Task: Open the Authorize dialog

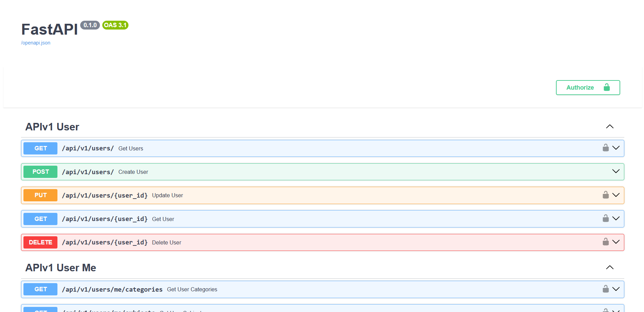Action: 588,88
